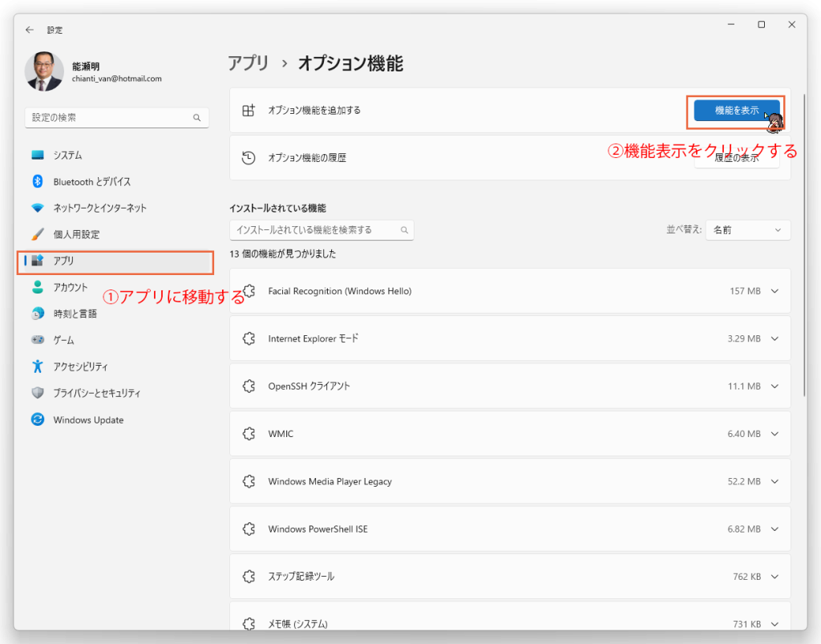
Task: Go to 時刻と言語 settings
Action: (x=75, y=314)
